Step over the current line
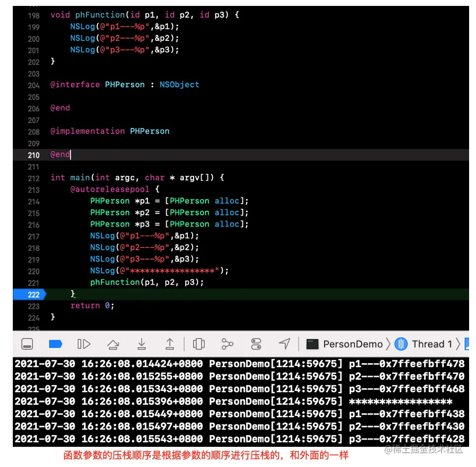The width and height of the screenshot is (476, 467). (113, 344)
